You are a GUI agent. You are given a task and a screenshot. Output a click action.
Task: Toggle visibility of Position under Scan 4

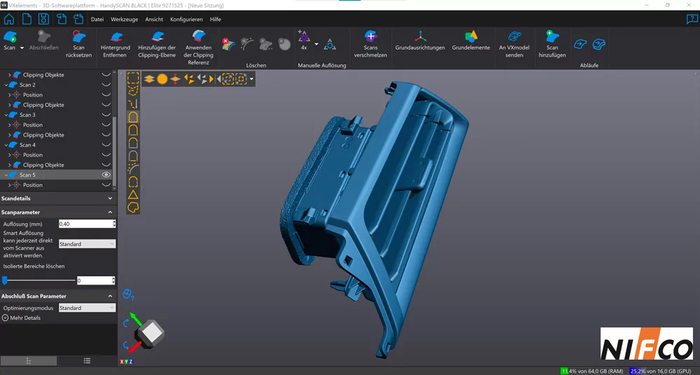pyautogui.click(x=106, y=155)
